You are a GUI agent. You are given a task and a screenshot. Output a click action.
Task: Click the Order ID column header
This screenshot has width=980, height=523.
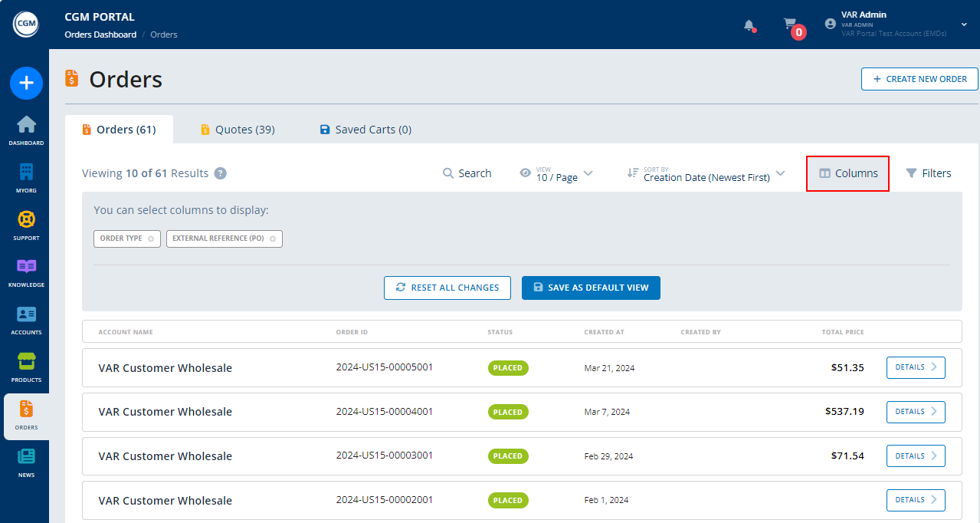pos(352,332)
